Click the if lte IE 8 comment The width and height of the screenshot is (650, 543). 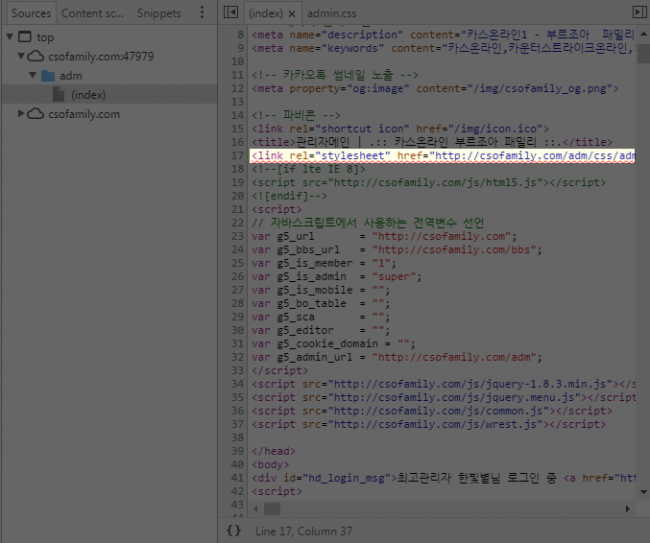click(x=308, y=169)
